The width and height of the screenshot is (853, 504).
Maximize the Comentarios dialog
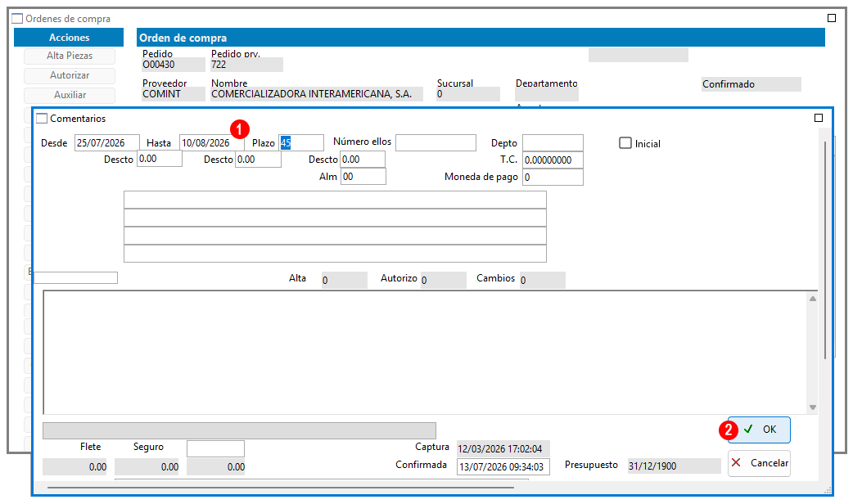(818, 118)
